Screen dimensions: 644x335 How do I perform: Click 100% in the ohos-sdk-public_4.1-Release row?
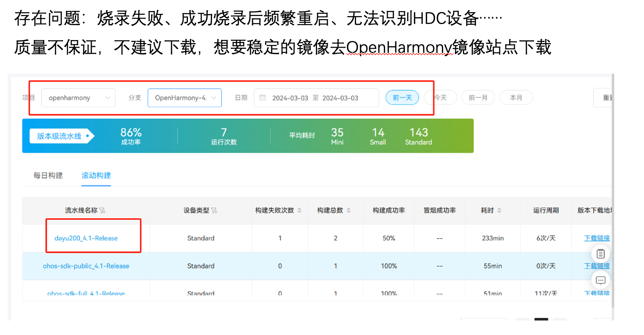[x=389, y=266]
